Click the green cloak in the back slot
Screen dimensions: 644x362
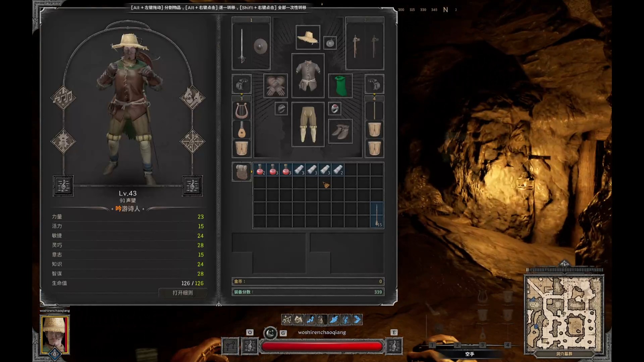pyautogui.click(x=340, y=85)
